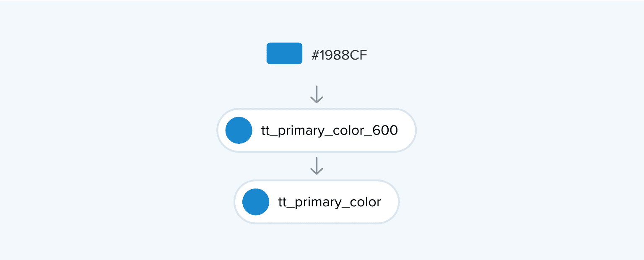644x260 pixels.
Task: Click the blue rectangle swatch beside #1988CF
Action: 284,53
